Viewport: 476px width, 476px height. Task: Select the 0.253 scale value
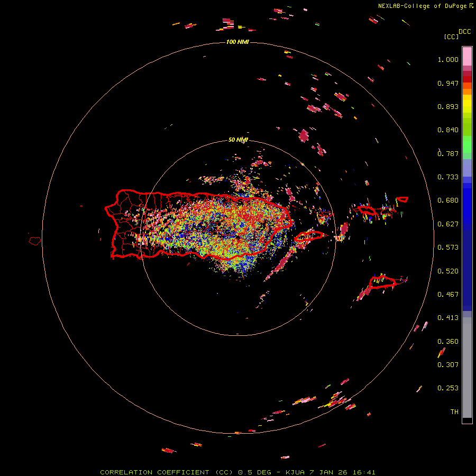click(x=448, y=388)
